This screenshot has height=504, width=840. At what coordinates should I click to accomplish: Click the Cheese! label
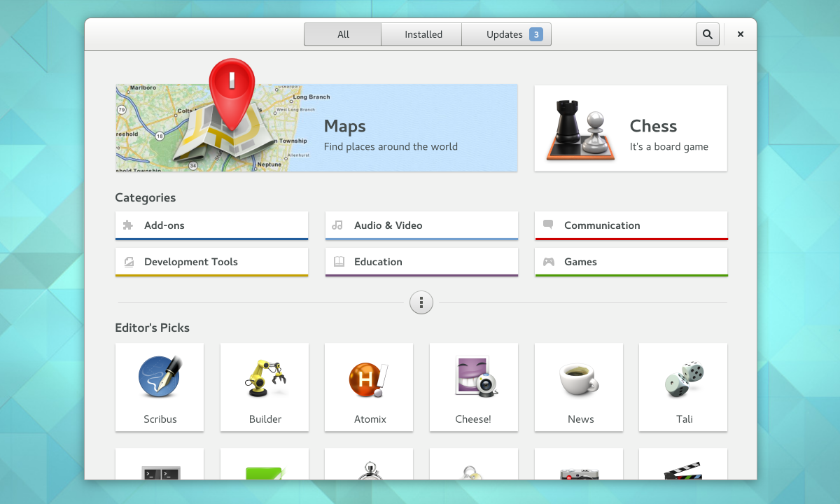coord(473,419)
